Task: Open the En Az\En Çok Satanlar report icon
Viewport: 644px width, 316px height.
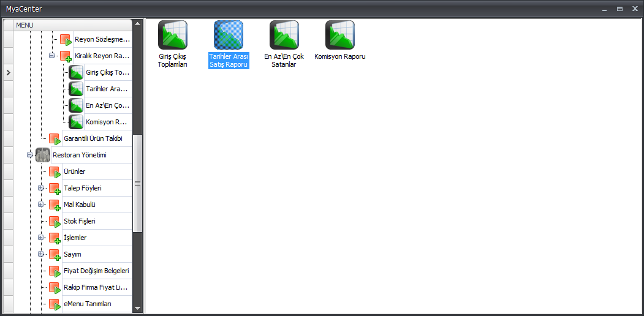Action: click(x=284, y=35)
